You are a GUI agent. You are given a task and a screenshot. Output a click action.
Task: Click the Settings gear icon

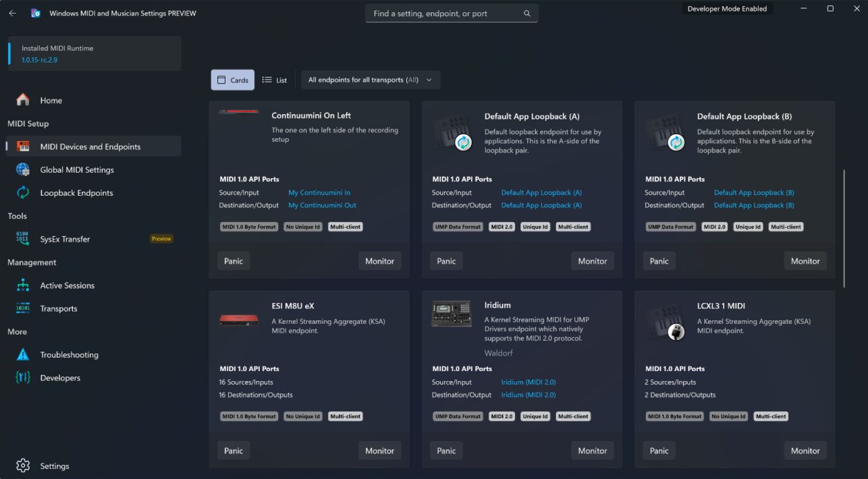[x=23, y=466]
